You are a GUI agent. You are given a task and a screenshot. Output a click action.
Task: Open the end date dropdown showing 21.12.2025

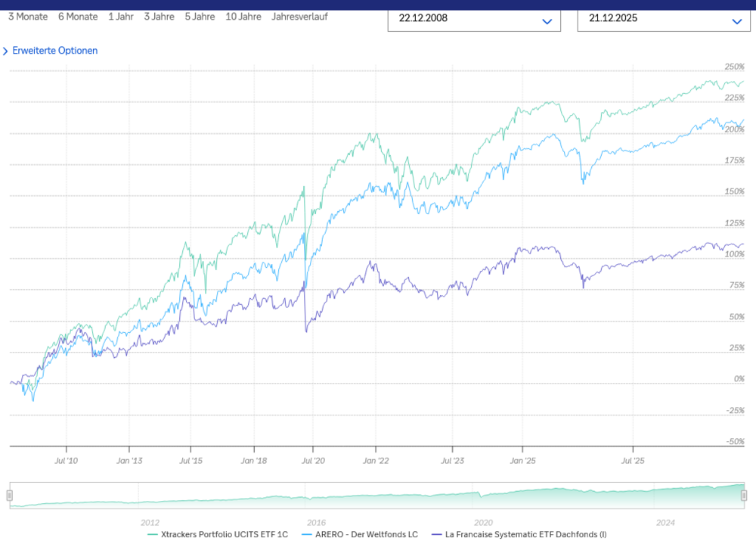click(x=736, y=21)
